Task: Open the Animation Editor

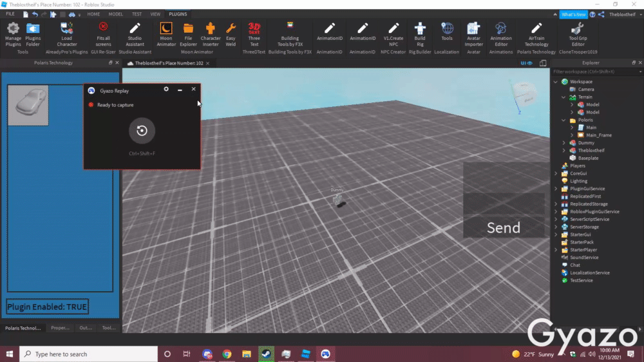Action: tap(500, 35)
